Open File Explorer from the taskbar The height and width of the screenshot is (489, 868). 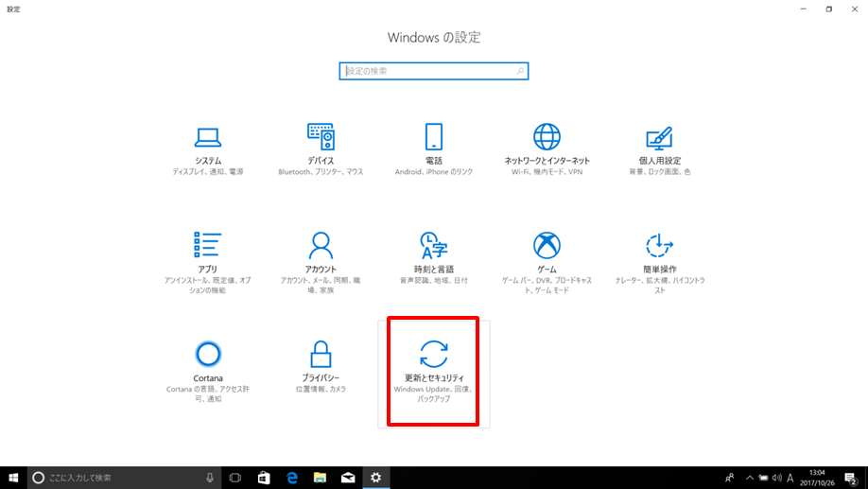(x=320, y=478)
